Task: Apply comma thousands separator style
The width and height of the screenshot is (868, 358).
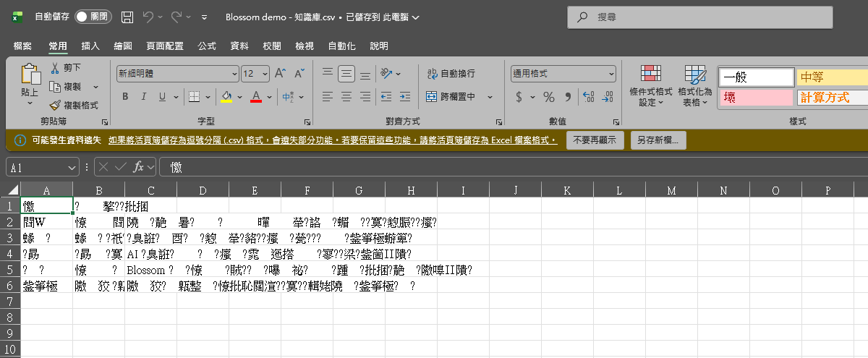Action: [x=568, y=97]
